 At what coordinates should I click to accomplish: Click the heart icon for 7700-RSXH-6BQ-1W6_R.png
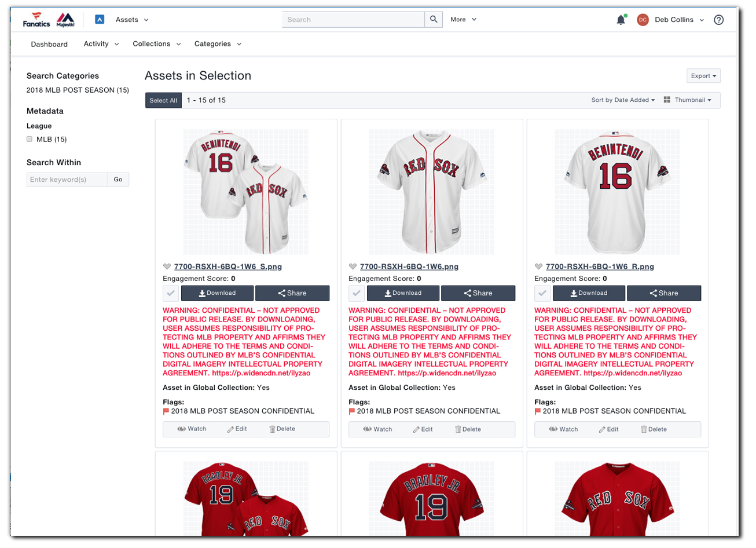tap(538, 267)
